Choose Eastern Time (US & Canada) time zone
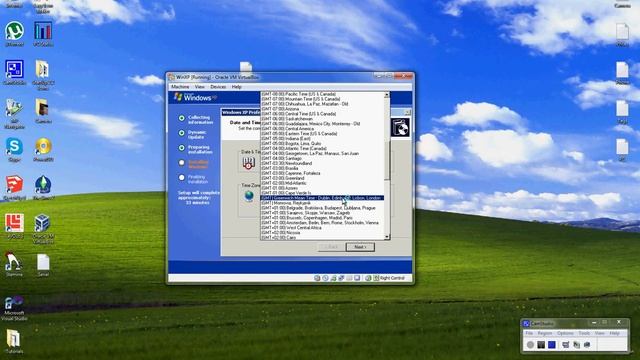The image size is (640, 360). (x=322, y=133)
